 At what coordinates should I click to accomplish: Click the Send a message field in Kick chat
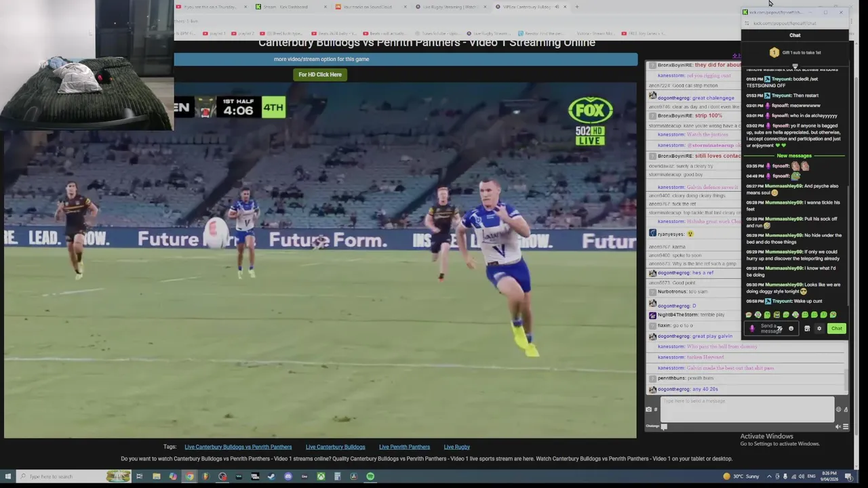point(771,329)
